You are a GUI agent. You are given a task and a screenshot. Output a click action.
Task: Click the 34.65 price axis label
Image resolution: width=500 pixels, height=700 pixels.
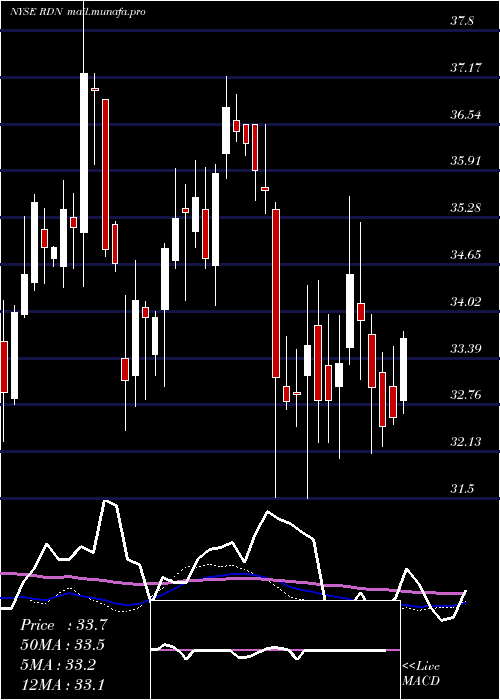(466, 255)
